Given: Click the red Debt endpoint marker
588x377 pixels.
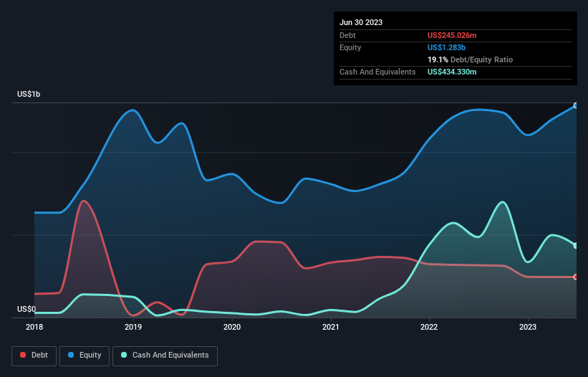Looking at the screenshot, I should click(x=576, y=277).
